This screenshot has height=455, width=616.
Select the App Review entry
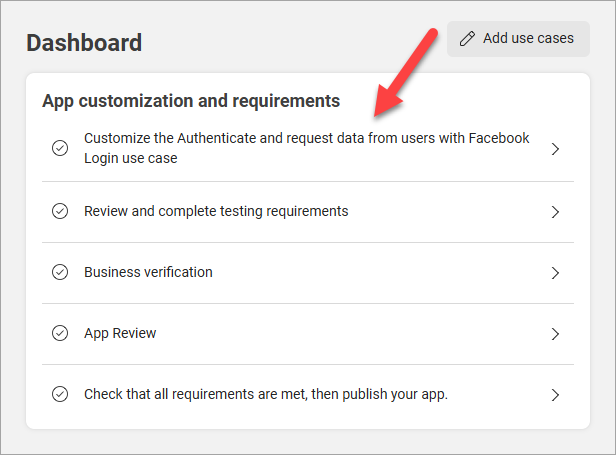(x=308, y=334)
